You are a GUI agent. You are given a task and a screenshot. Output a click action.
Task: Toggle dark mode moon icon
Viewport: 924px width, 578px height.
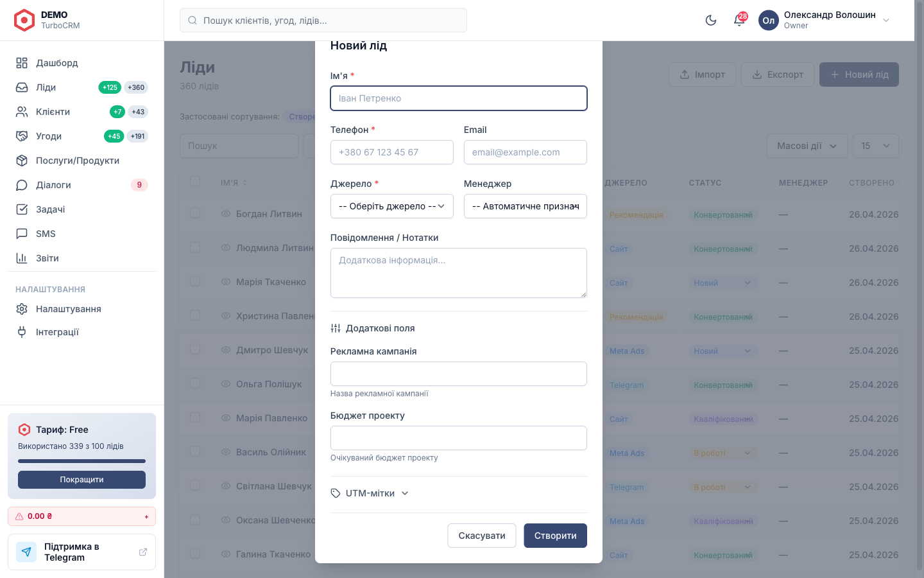[x=711, y=21]
